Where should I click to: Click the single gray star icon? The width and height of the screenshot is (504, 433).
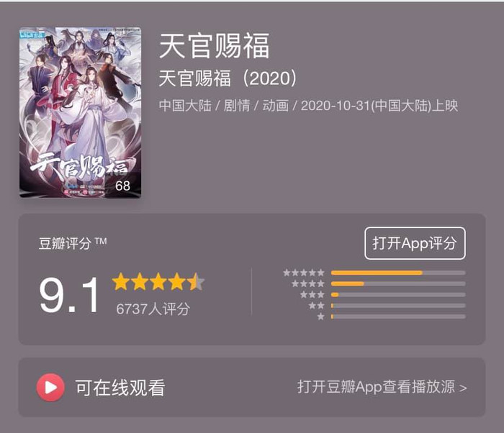320,316
